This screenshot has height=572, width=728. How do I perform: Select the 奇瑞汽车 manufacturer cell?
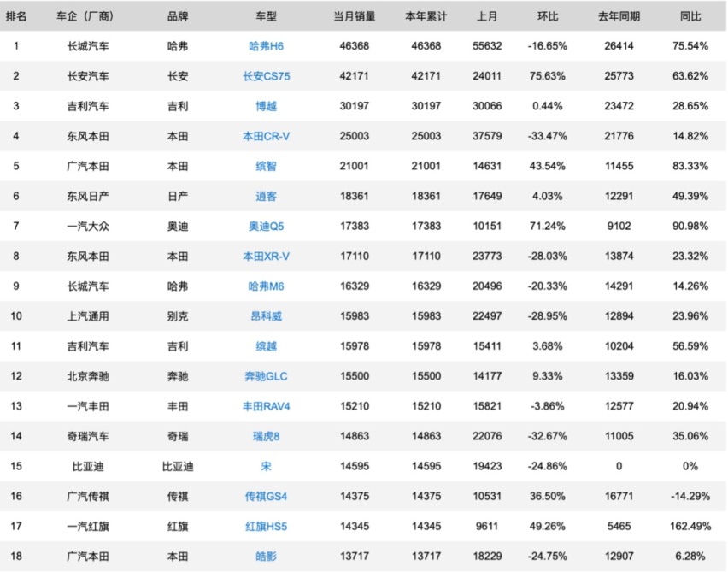pos(88,436)
